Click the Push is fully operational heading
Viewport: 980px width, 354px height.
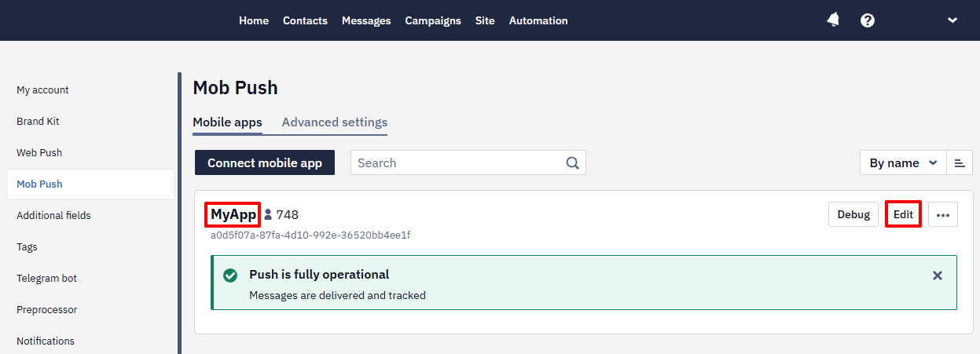(319, 275)
